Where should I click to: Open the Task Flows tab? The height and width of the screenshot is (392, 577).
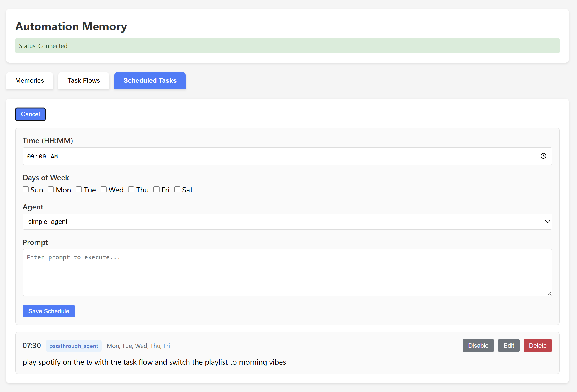(84, 81)
